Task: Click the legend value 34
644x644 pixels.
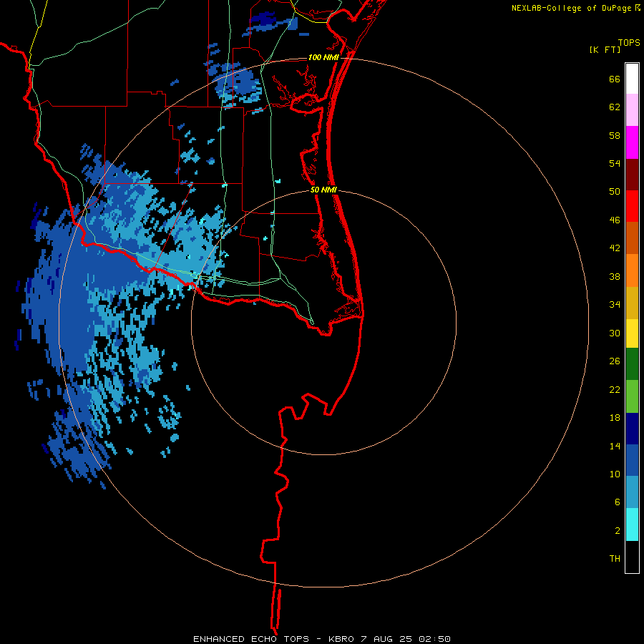Action: (x=615, y=304)
